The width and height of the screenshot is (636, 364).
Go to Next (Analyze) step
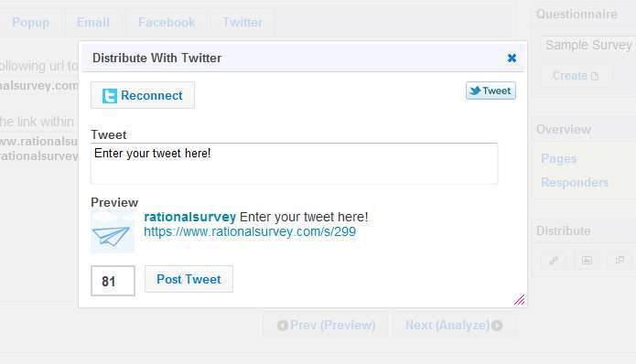click(x=454, y=325)
